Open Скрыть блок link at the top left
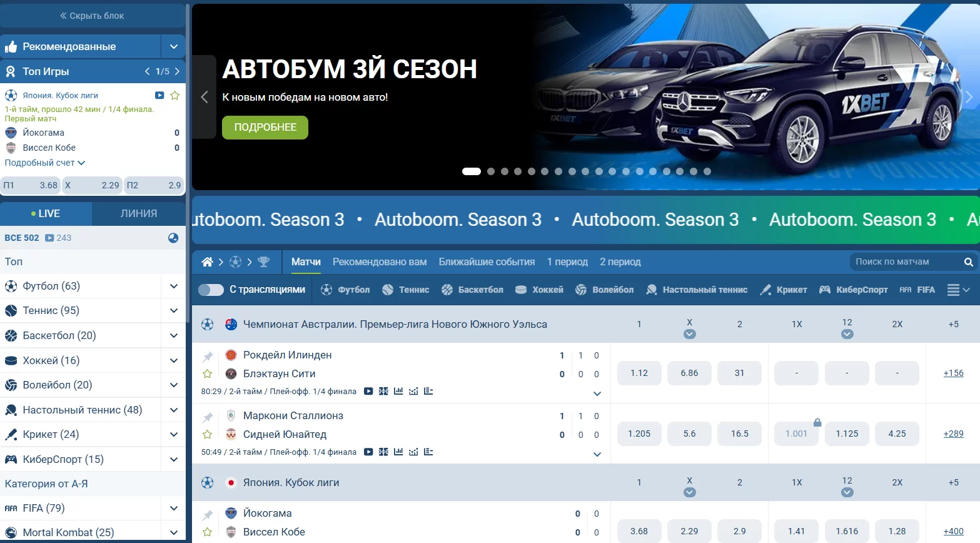 point(93,15)
